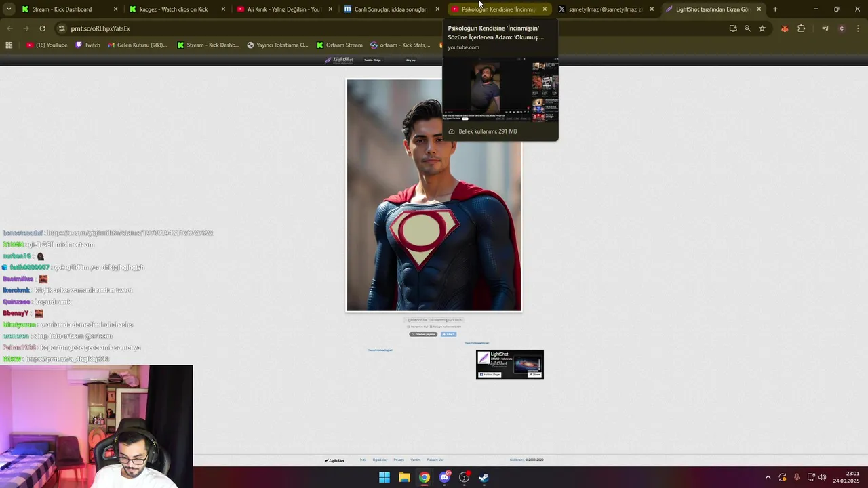
Task: View site information icon in address bar
Action: pyautogui.click(x=62, y=28)
